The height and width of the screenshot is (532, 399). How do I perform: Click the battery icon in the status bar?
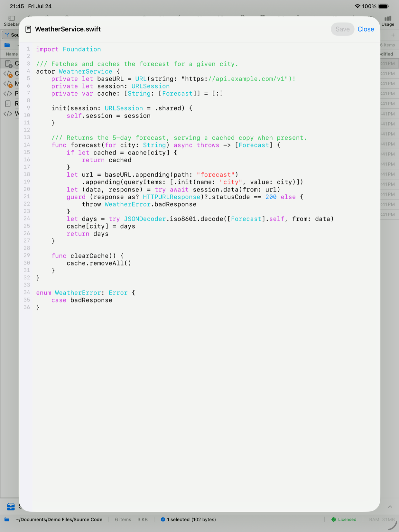click(x=384, y=6)
